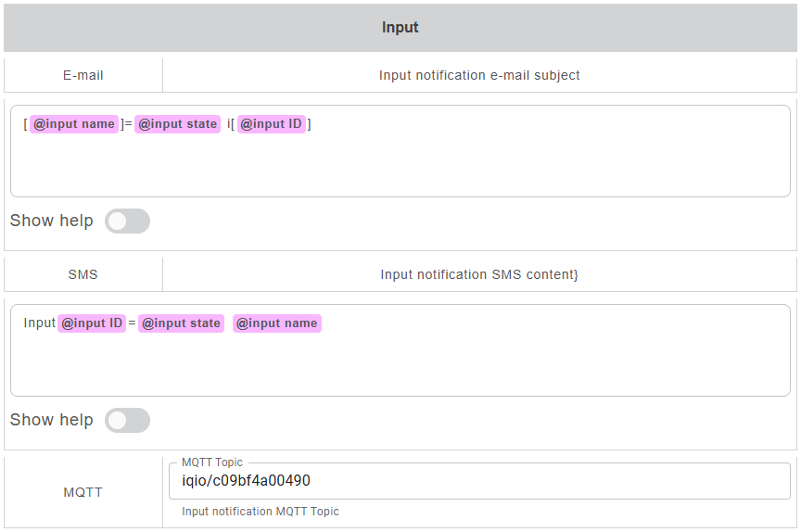This screenshot has width=801, height=532.
Task: Click the Show help label below SMS editor
Action: [x=52, y=420]
